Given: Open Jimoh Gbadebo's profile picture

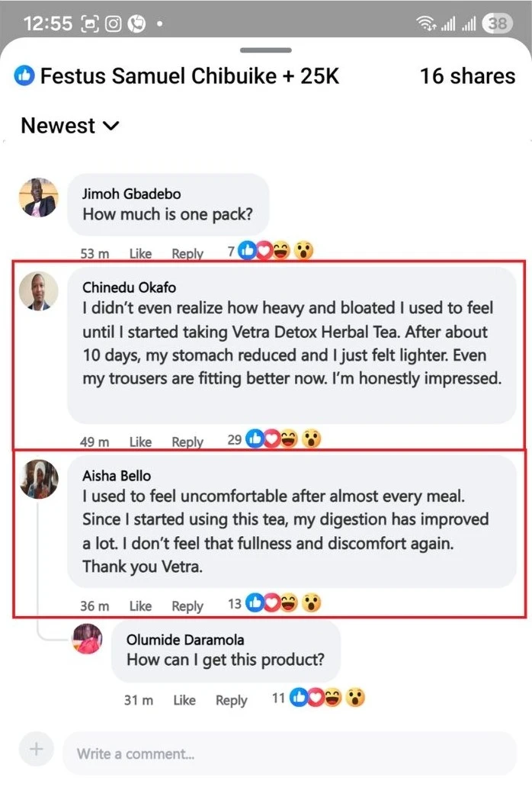Looking at the screenshot, I should (x=38, y=198).
